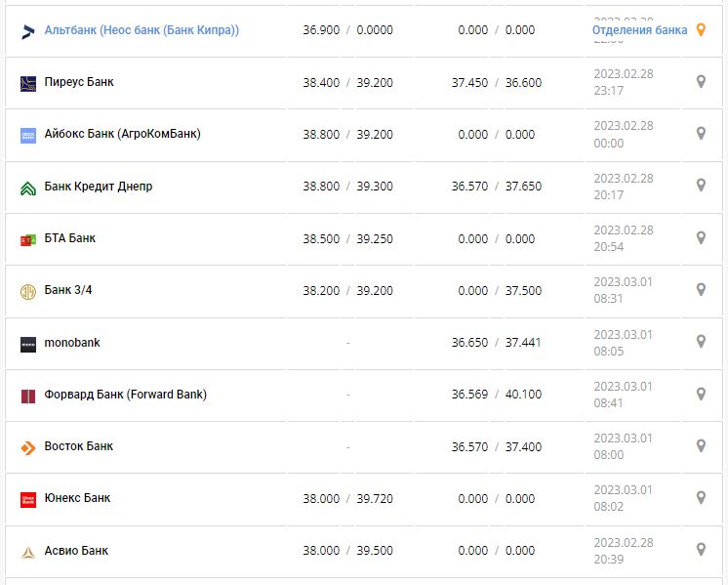Click the БТА Банк logo icon
This screenshot has width=728, height=585.
coord(27,239)
